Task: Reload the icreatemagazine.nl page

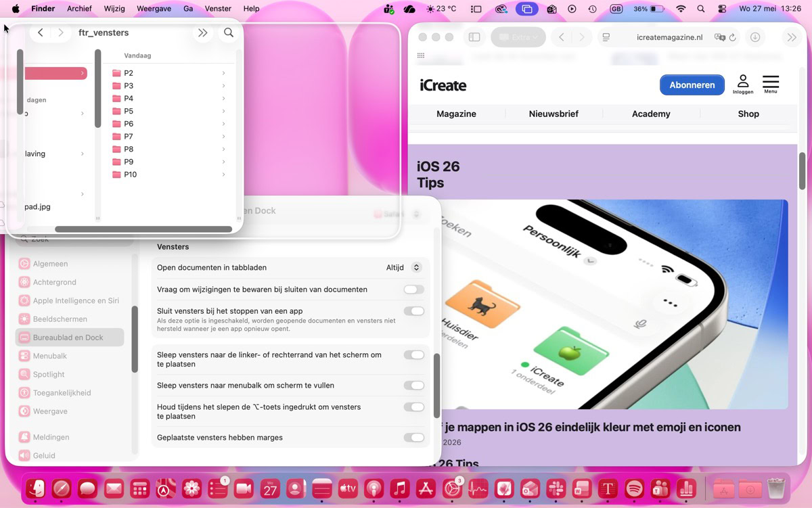Action: [x=732, y=37]
